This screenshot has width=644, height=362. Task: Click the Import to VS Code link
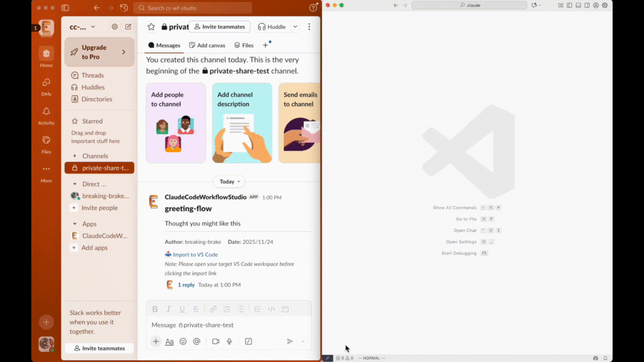[x=195, y=255]
